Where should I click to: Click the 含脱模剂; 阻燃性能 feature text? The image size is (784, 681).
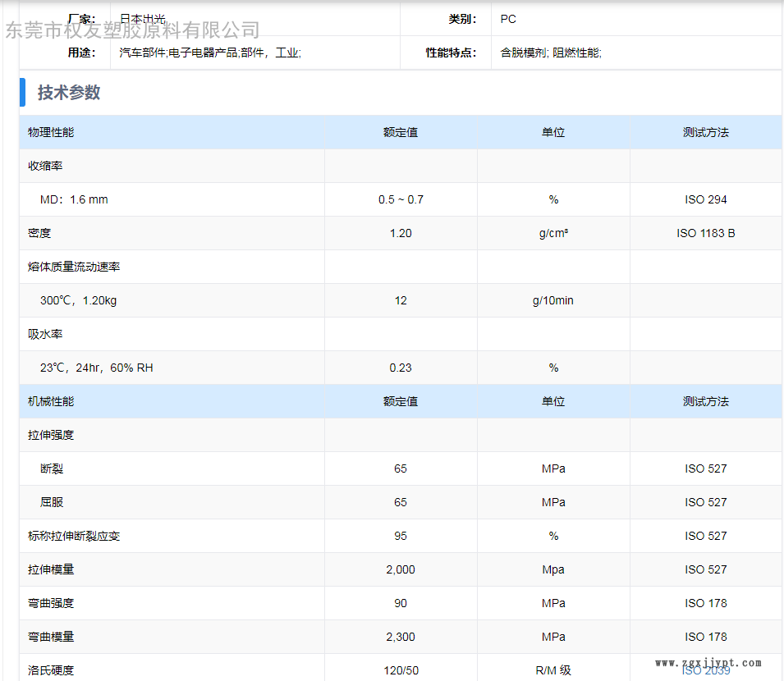point(551,53)
